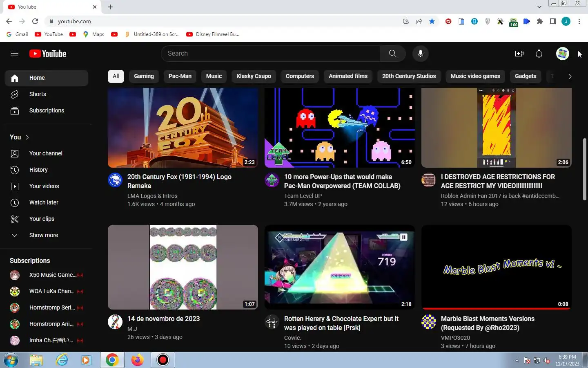588x368 pixels.
Task: Open Maps bookmark in bookmarks bar
Action: [94, 34]
